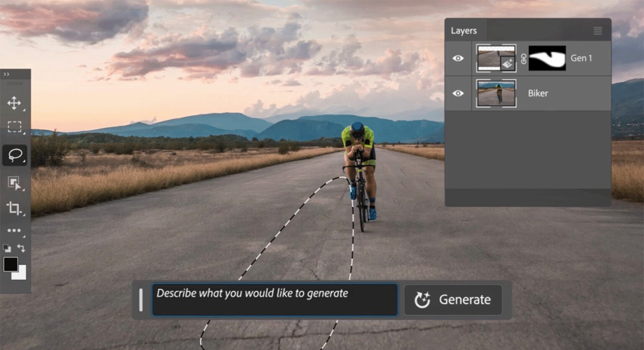This screenshot has width=644, height=350.
Task: Grab the contextual task bar handle
Action: click(x=141, y=299)
